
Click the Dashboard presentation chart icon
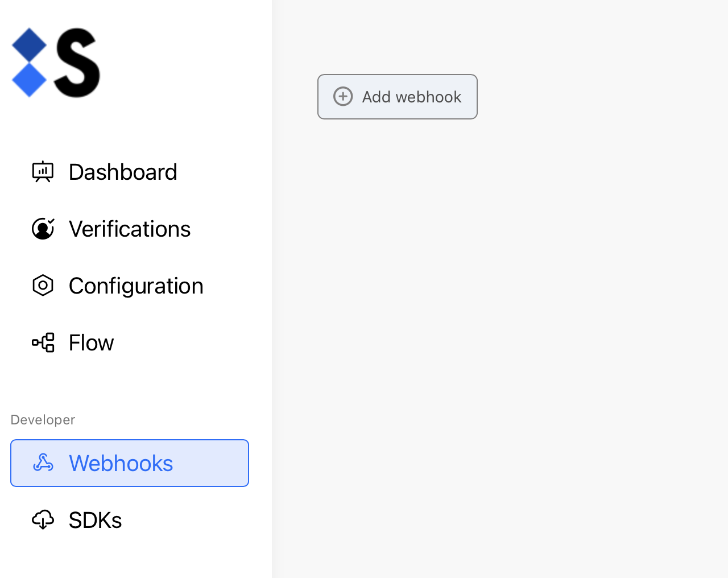(43, 172)
